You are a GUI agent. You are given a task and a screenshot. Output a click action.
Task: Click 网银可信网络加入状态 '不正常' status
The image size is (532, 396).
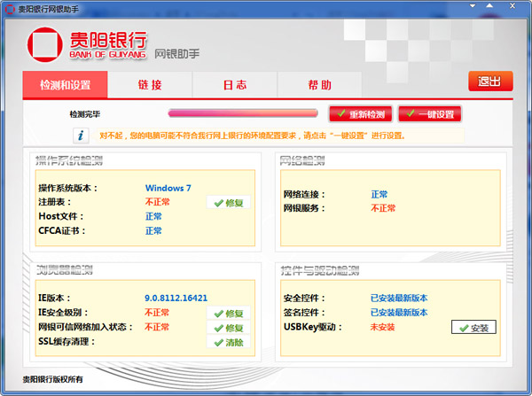tap(157, 327)
